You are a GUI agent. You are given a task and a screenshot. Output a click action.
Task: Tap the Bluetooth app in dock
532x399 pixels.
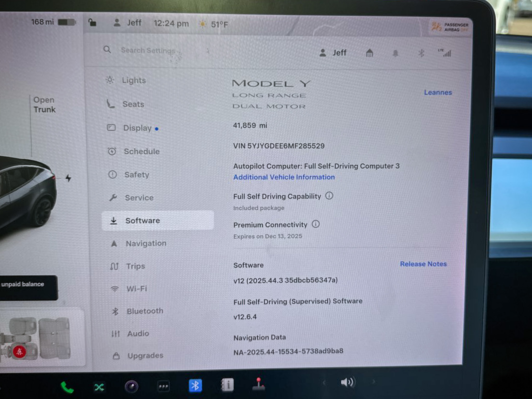tap(195, 385)
